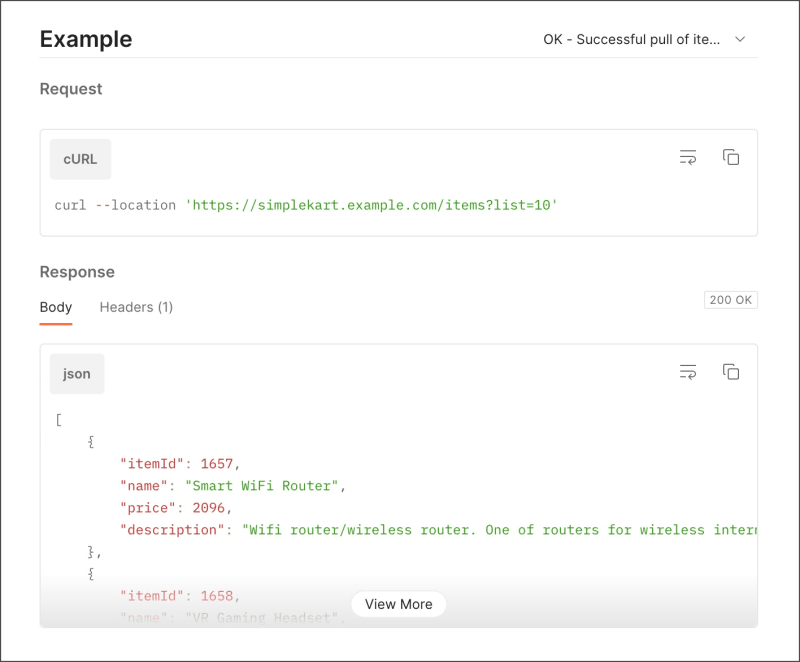Toggle line wrap in the json response block
The height and width of the screenshot is (662, 800).
[x=688, y=373]
